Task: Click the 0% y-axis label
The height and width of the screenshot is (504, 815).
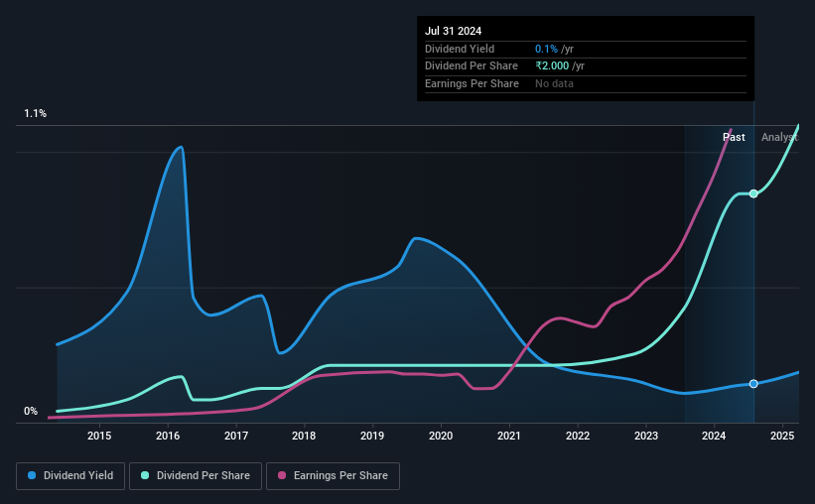Action: point(31,411)
